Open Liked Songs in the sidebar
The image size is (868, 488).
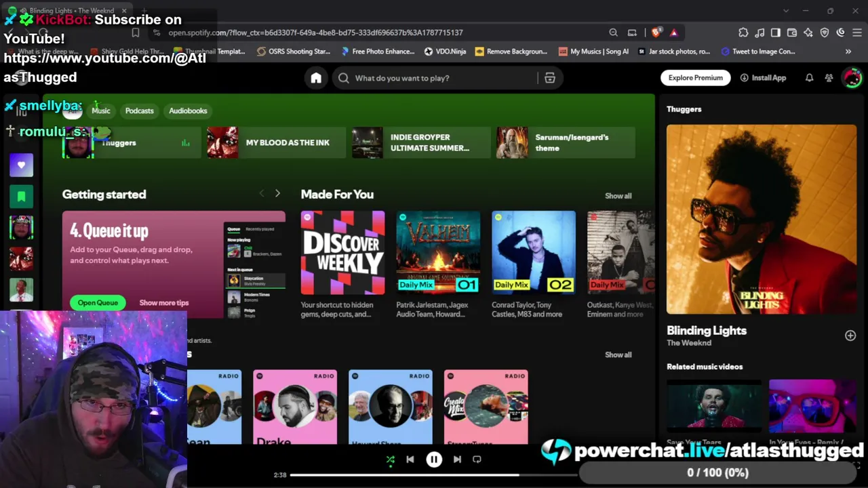(21, 165)
